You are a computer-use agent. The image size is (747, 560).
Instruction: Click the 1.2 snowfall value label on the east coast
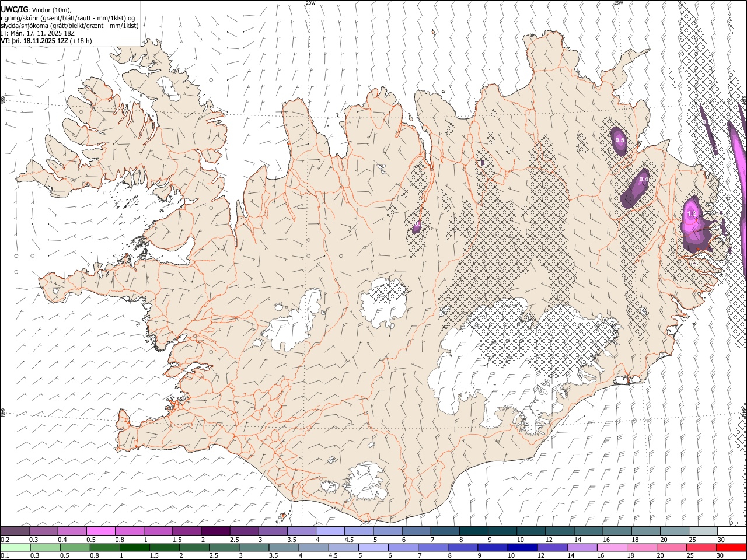[691, 214]
